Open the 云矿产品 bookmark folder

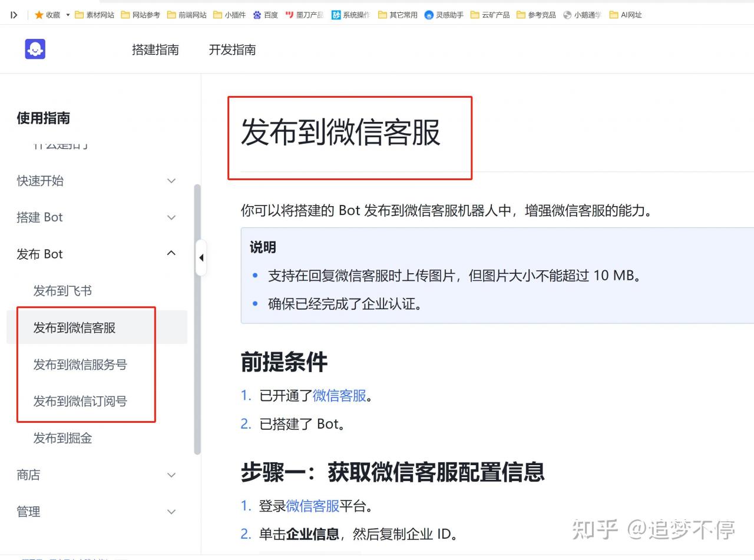coord(490,15)
